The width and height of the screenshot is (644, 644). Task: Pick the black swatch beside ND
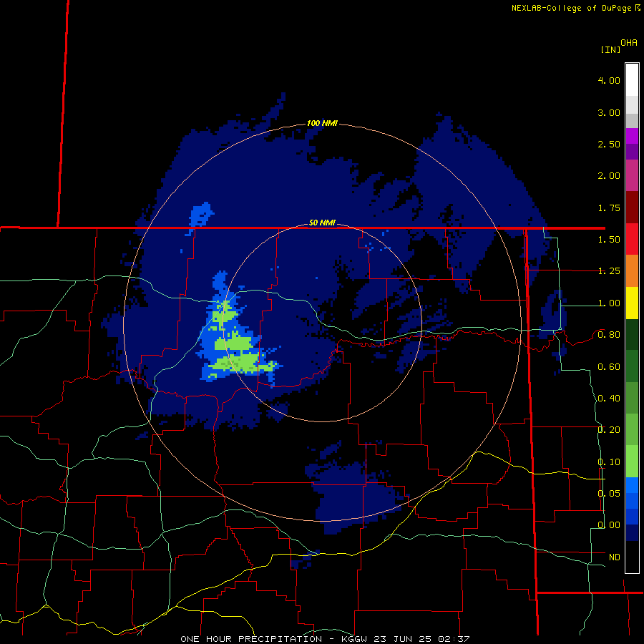[x=632, y=557]
